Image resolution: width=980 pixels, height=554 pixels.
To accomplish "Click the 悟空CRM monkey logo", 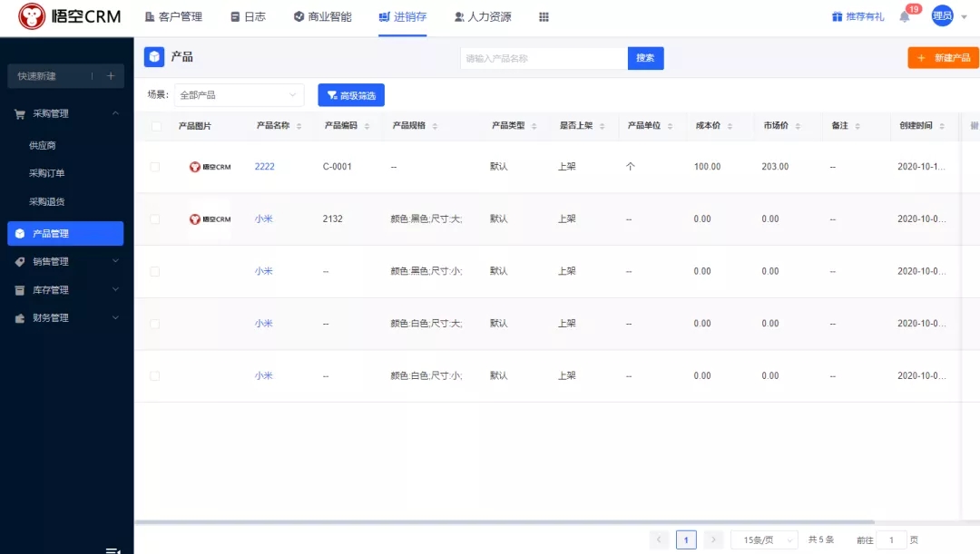I will pos(31,16).
